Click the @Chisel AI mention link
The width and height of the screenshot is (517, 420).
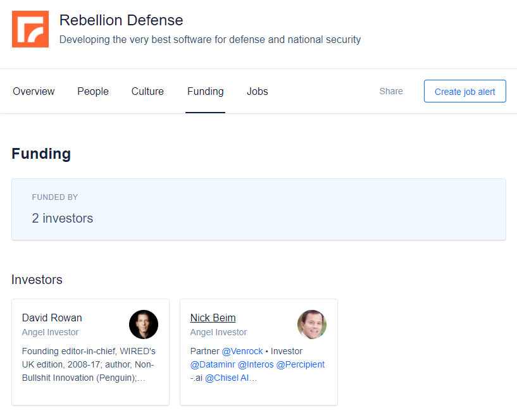227,378
